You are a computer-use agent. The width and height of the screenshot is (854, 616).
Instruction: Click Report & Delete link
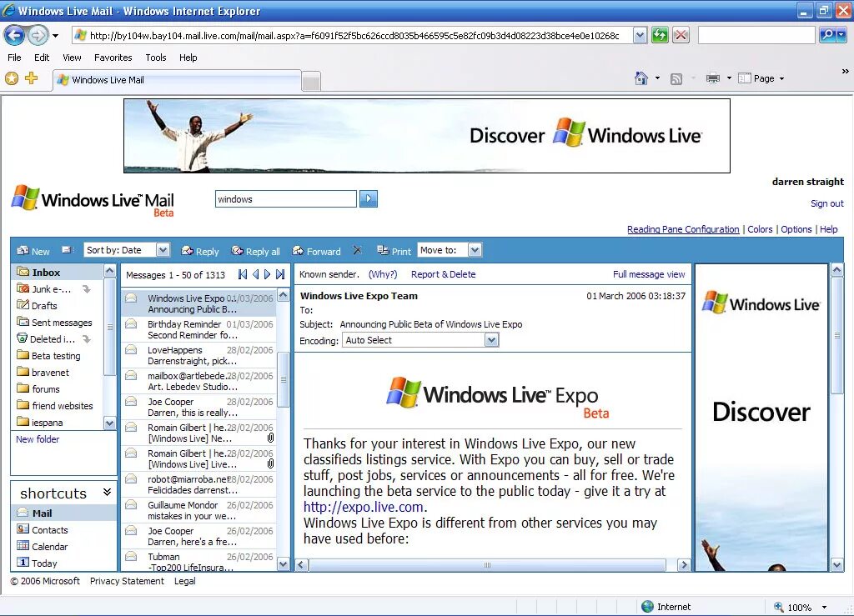point(444,274)
